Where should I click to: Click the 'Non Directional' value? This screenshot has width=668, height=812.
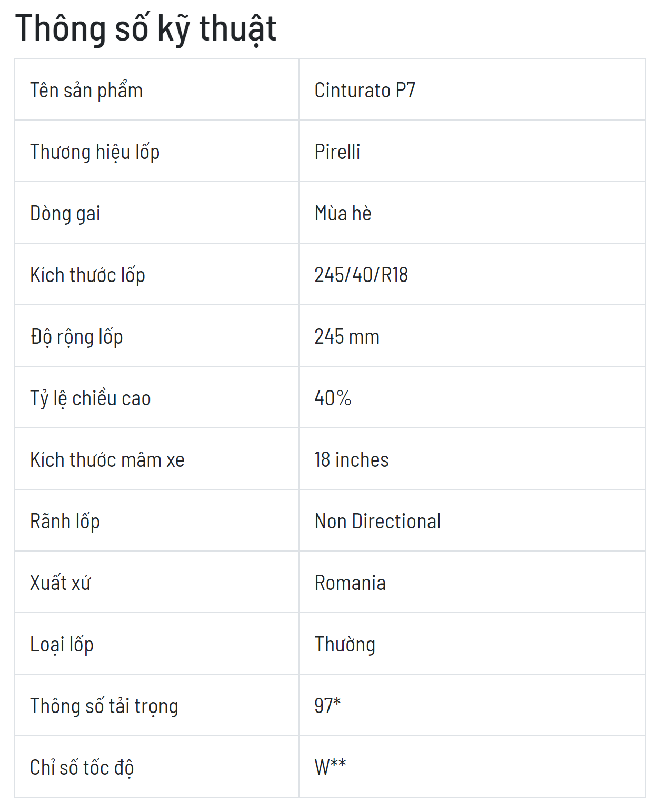click(377, 521)
